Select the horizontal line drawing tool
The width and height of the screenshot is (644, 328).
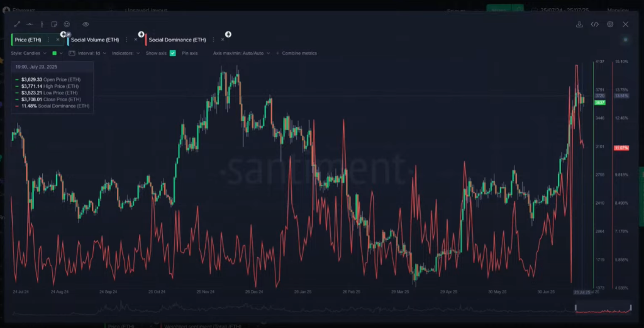pyautogui.click(x=30, y=24)
